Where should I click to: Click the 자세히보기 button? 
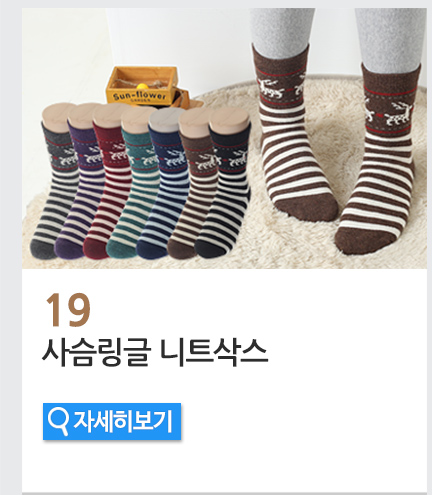pos(112,421)
